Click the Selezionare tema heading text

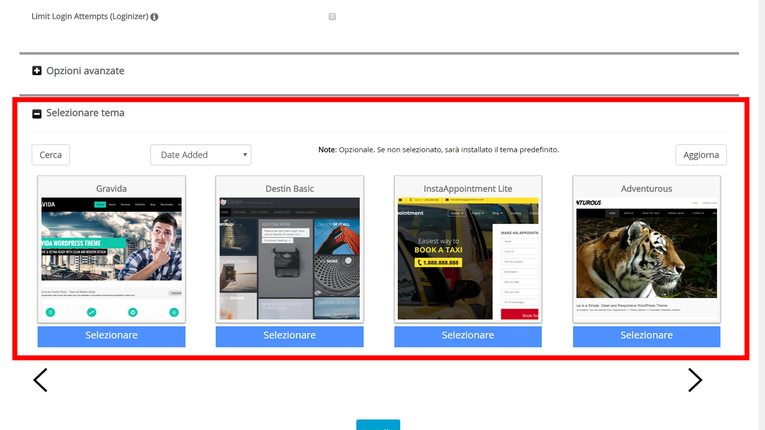(85, 113)
